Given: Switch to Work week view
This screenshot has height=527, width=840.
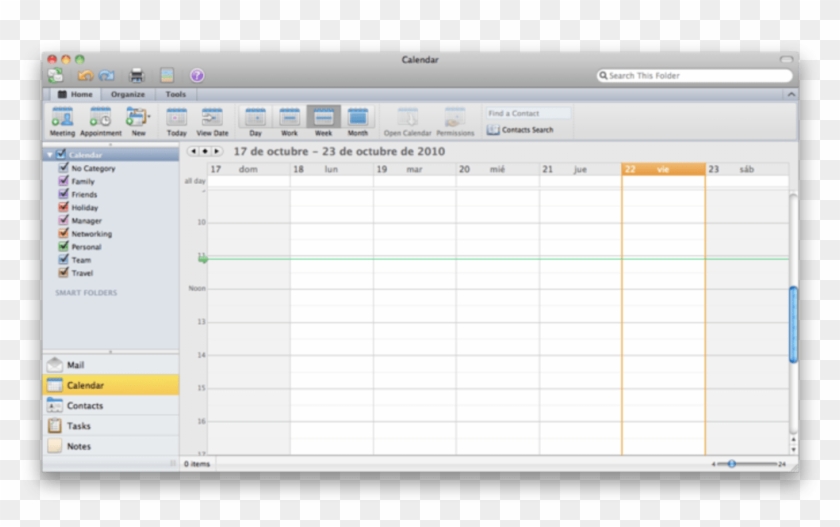Looking at the screenshot, I should pos(289,121).
